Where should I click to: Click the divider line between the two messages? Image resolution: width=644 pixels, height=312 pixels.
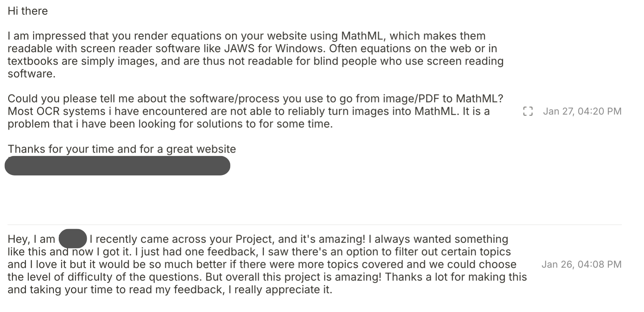point(314,225)
